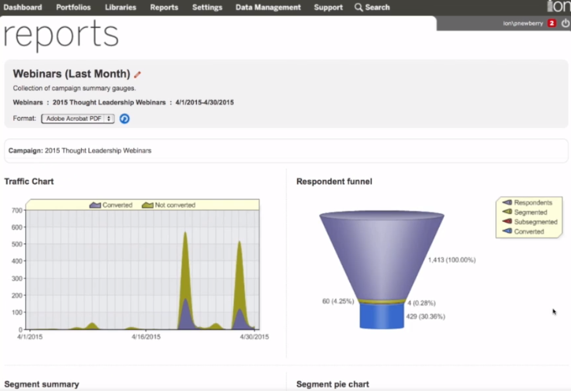Click the red notification badge showing 2
The height and width of the screenshot is (392, 571).
(552, 23)
